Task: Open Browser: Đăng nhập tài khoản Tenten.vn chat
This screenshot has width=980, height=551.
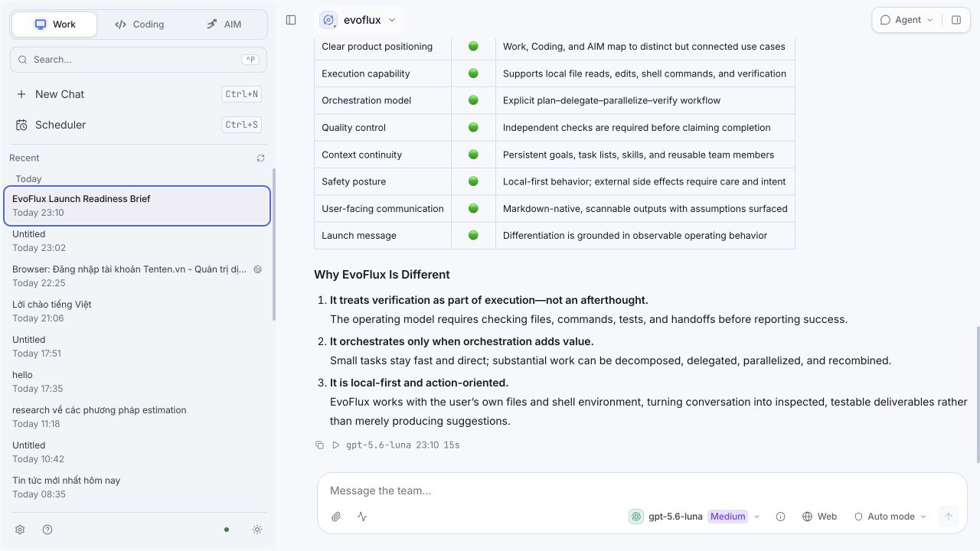Action: [x=137, y=276]
